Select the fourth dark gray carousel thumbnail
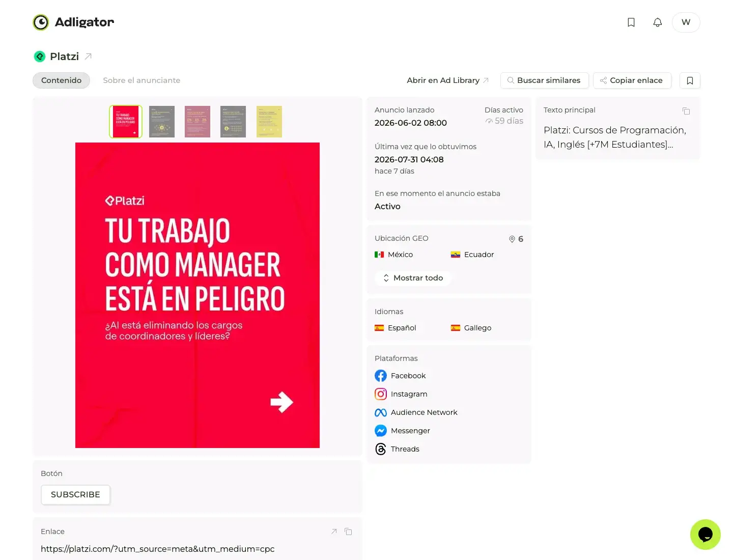Viewport: 733px width, 560px height. (x=233, y=122)
